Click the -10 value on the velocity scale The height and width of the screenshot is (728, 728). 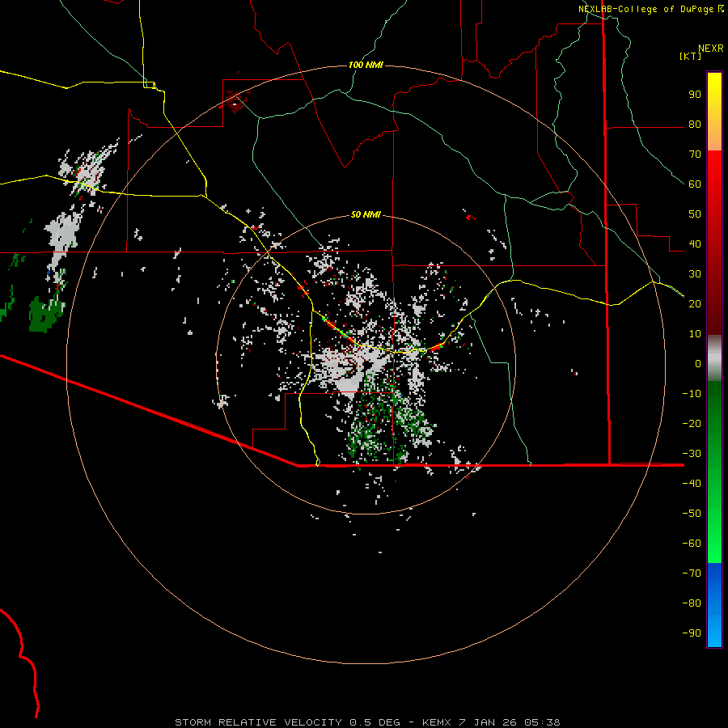(x=692, y=394)
